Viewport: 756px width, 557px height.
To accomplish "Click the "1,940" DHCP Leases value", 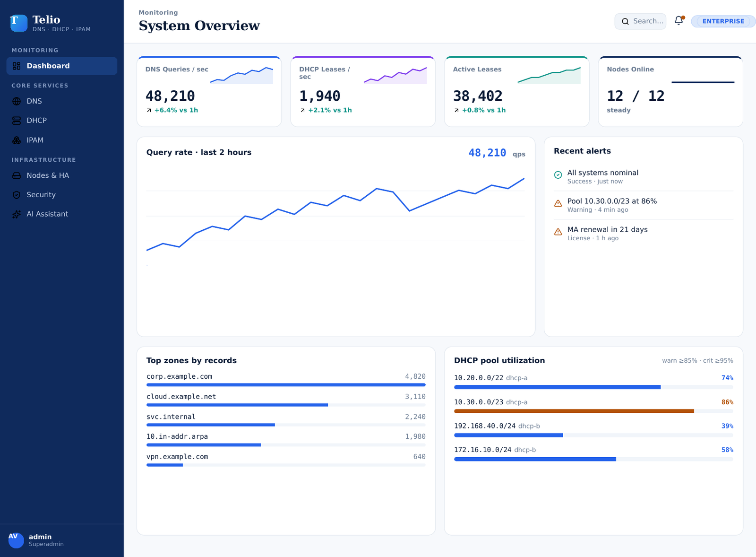I will (320, 96).
